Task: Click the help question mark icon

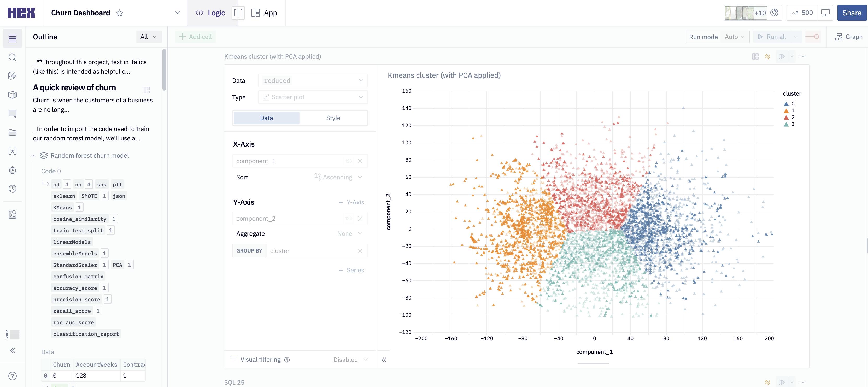Action: pyautogui.click(x=13, y=376)
